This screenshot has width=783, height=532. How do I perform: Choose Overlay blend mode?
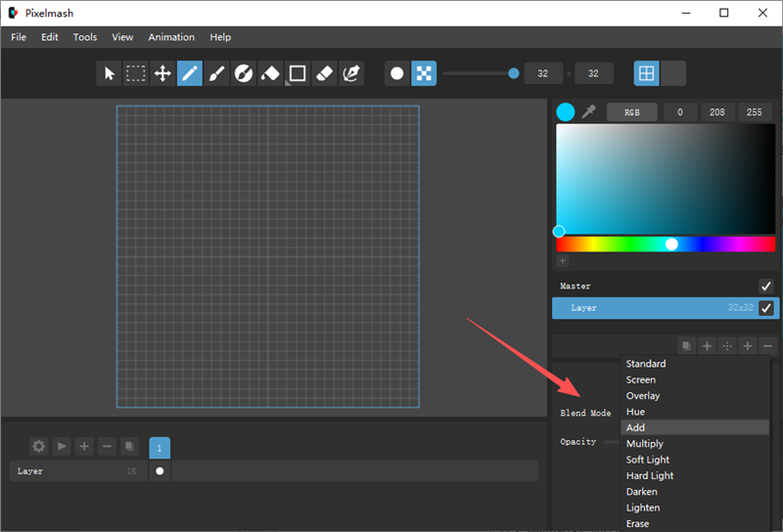pos(695,396)
